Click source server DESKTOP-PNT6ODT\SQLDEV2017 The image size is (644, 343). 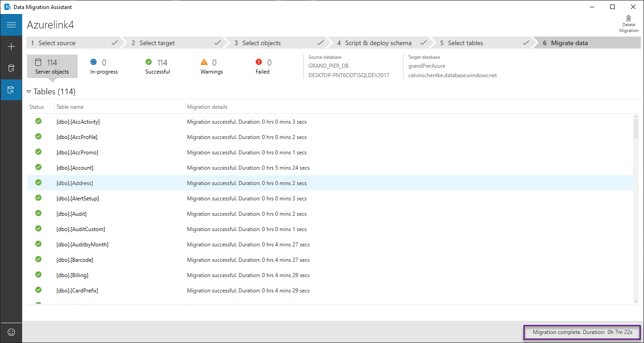pos(349,75)
